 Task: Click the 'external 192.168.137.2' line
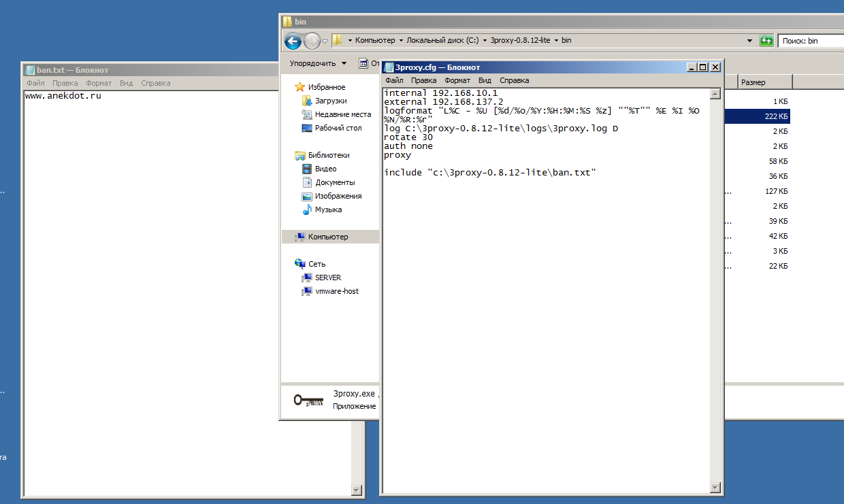tap(444, 102)
